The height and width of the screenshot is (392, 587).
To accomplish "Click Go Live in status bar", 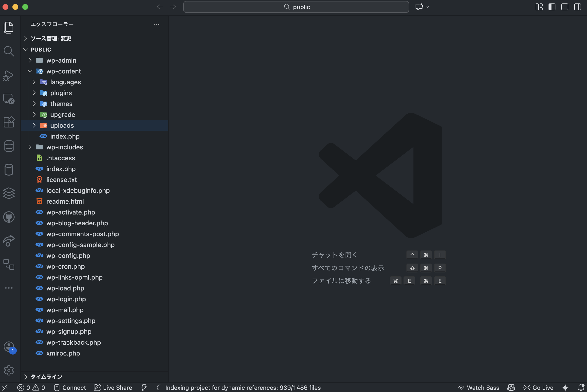I will [x=538, y=388].
